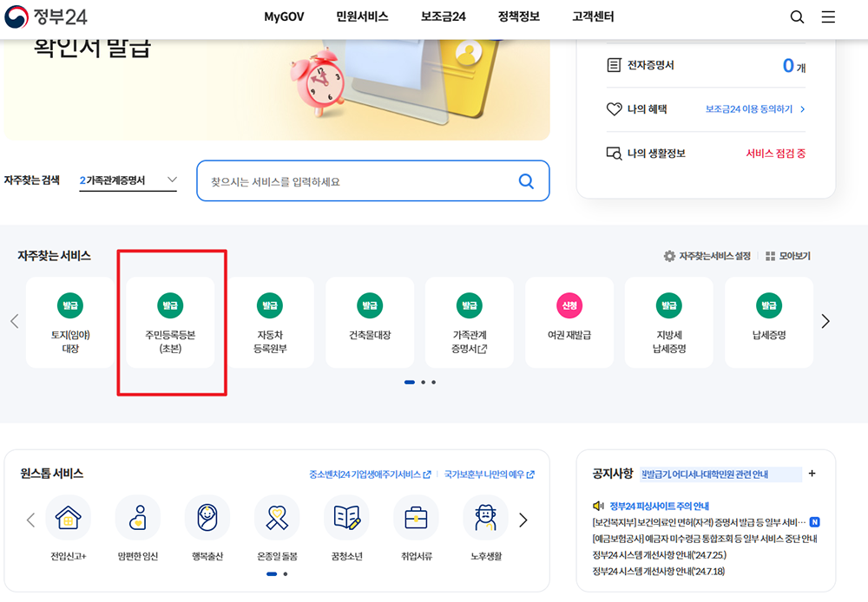Image resolution: width=868 pixels, height=602 pixels.
Task: Select the 가족관계증명서 service icon
Action: point(470,322)
